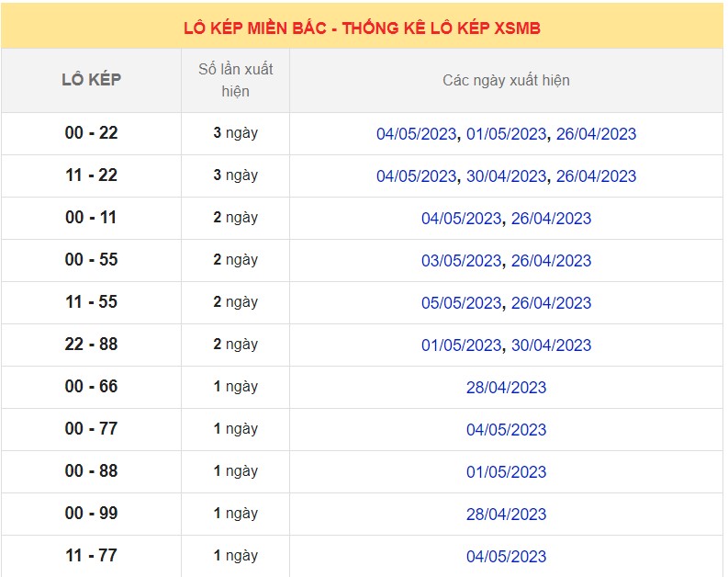Open 04/05/2023 link in 00 - 77 row
Viewport: 728px width, 577px height.
click(x=506, y=430)
